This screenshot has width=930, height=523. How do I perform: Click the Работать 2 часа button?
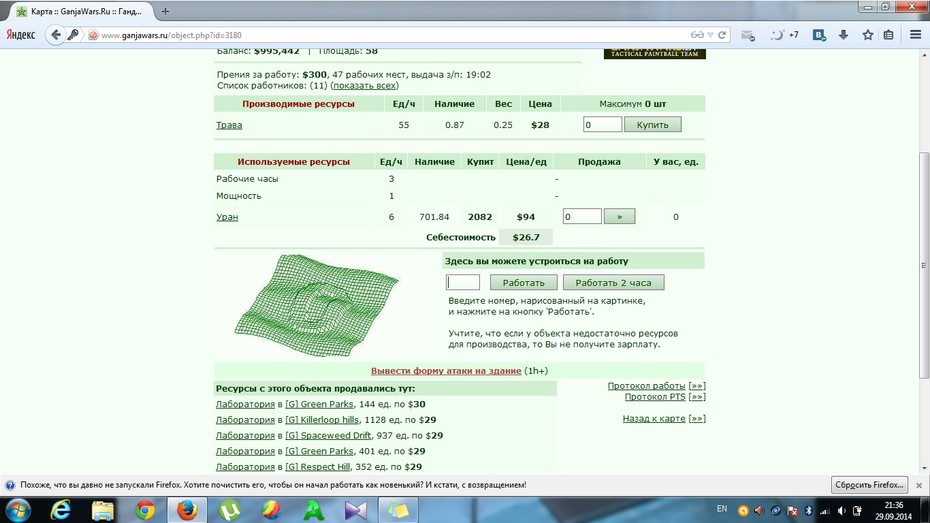coord(613,282)
